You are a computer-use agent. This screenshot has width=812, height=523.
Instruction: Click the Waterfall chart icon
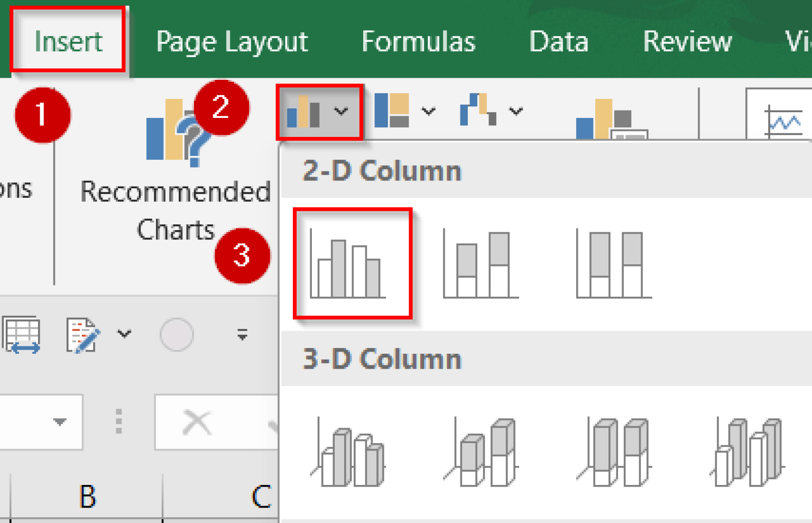click(478, 108)
